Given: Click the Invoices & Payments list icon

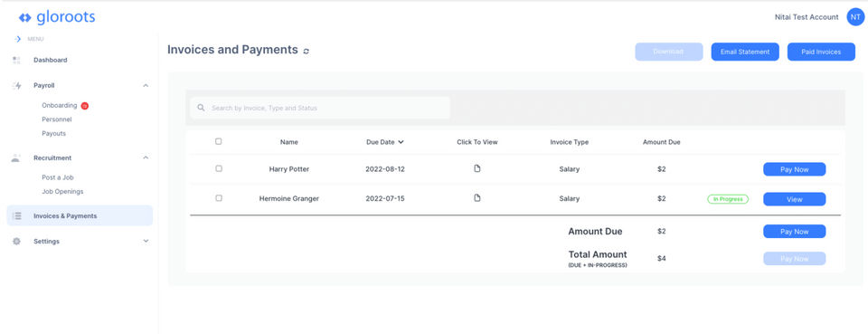Looking at the screenshot, I should click(x=16, y=216).
